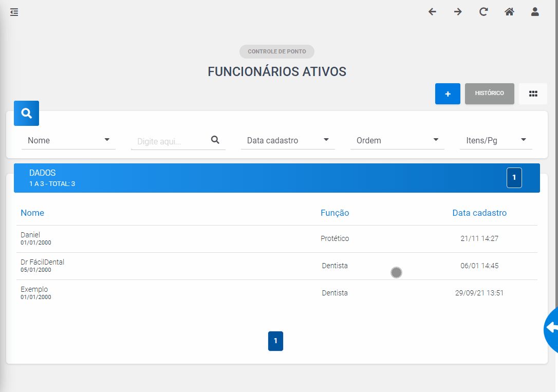Click Dentista in Exemplo row
558x392 pixels.
[334, 293]
